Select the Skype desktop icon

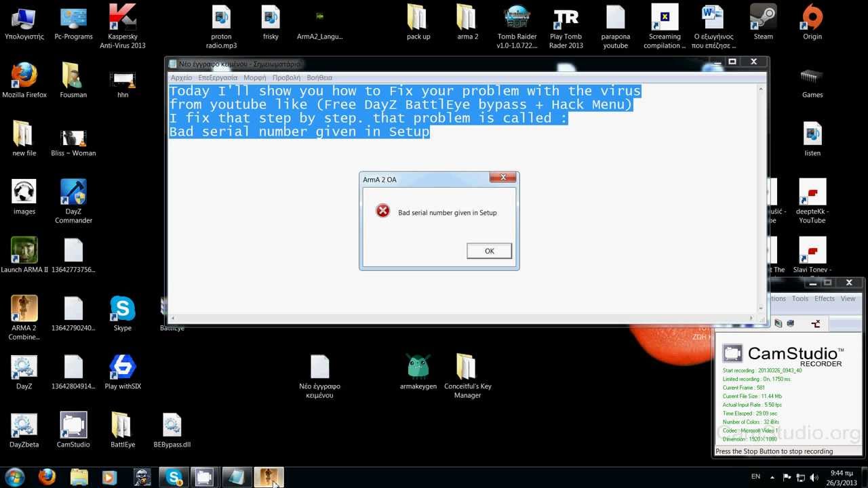click(x=123, y=314)
